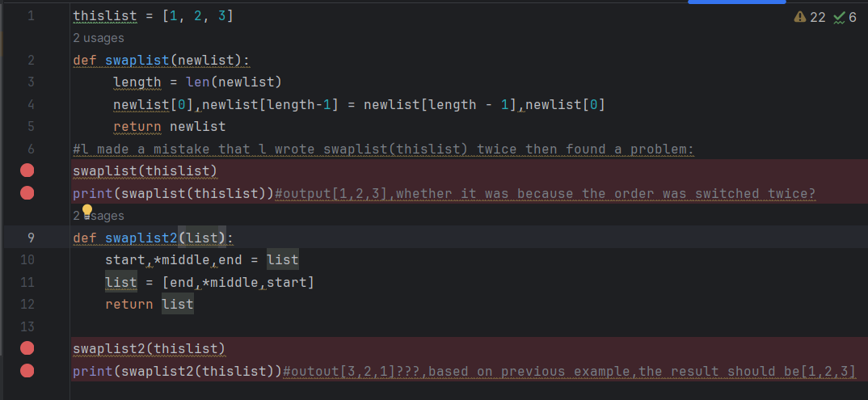
Task: Click line number 9 in the gutter
Action: (x=31, y=237)
